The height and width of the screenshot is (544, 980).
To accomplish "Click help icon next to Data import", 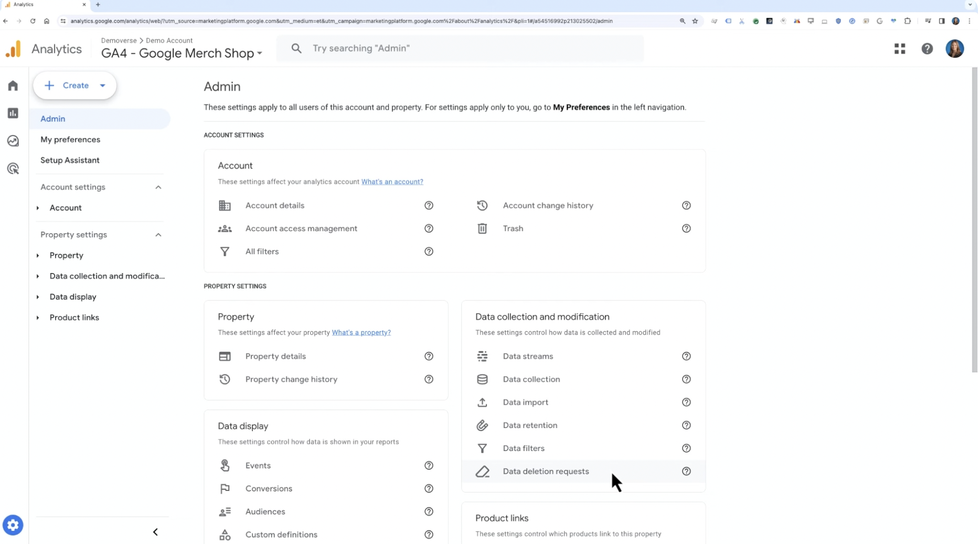I will point(686,403).
